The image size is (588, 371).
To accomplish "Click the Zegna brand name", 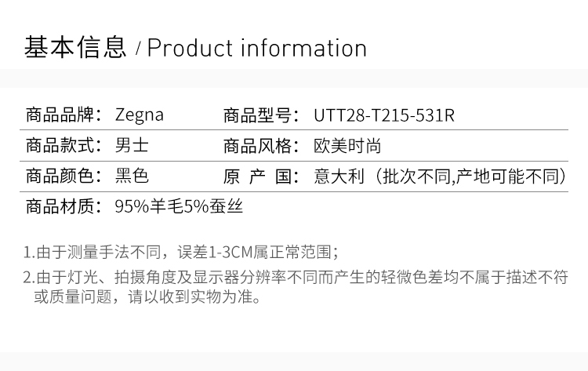I will tap(139, 115).
